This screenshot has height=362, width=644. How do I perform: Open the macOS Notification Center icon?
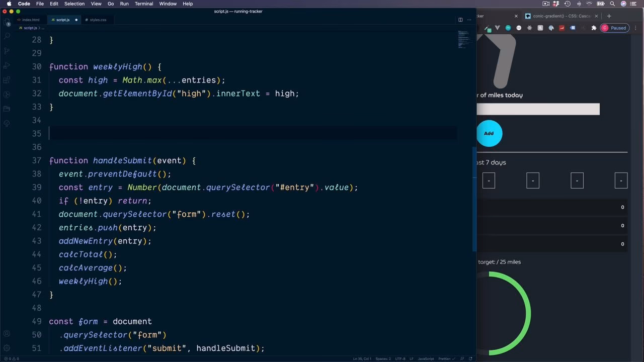point(634,4)
